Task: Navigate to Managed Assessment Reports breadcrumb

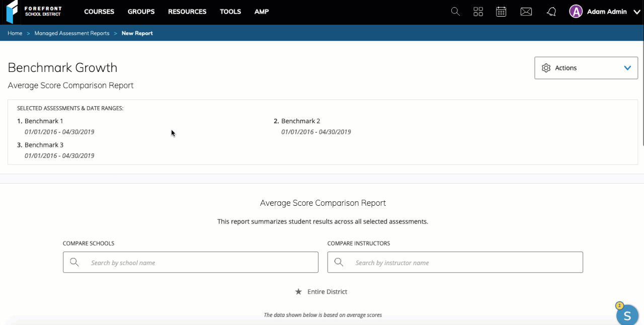Action: (71, 33)
